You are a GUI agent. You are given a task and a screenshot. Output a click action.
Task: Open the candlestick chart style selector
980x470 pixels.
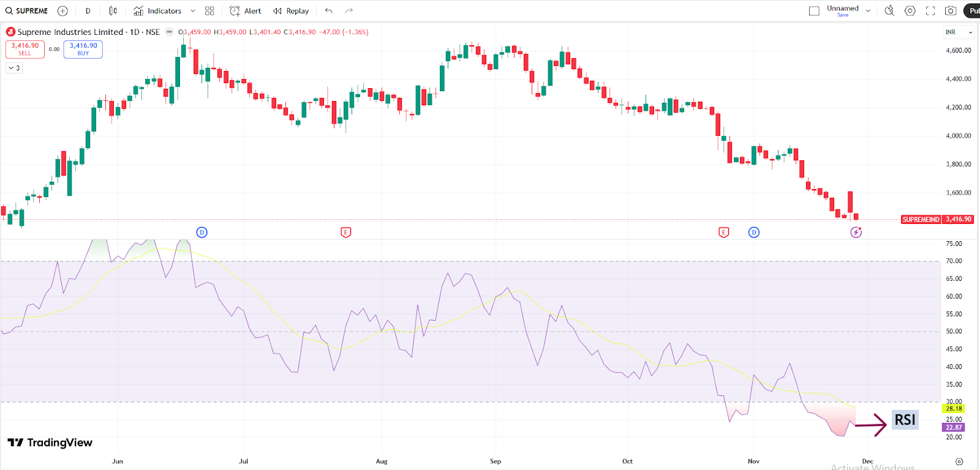(x=113, y=11)
